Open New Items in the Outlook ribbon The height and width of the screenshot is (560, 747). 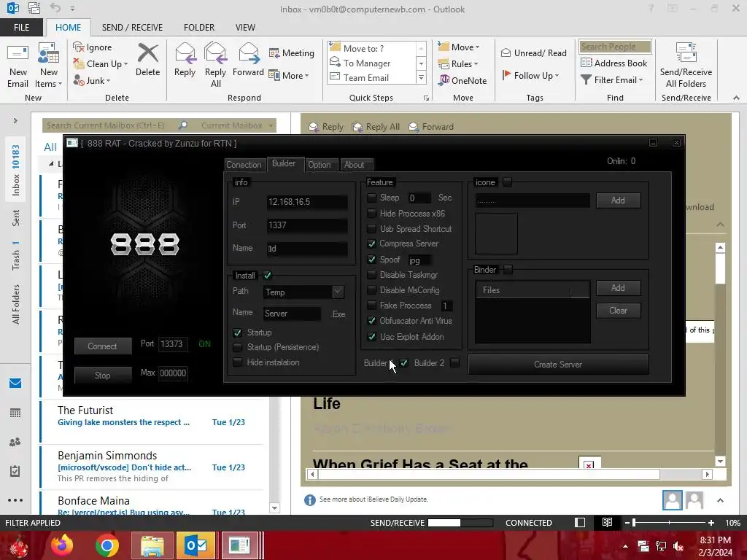[49, 65]
